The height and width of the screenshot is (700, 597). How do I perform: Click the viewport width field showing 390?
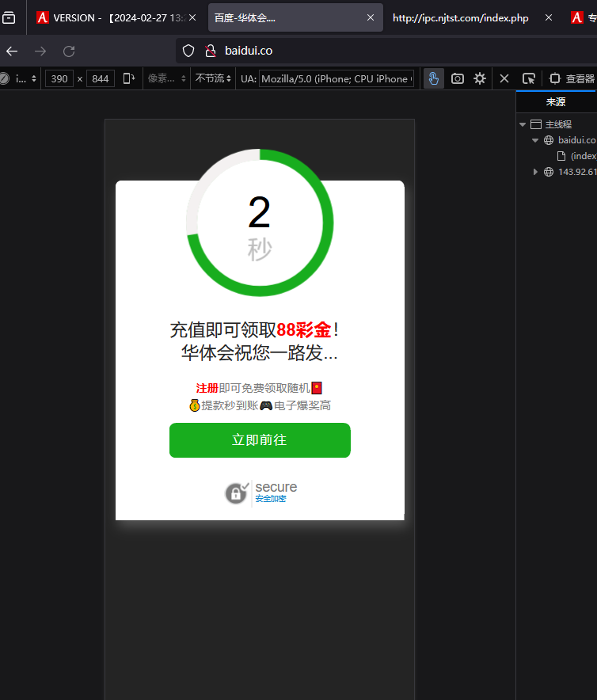pos(59,78)
